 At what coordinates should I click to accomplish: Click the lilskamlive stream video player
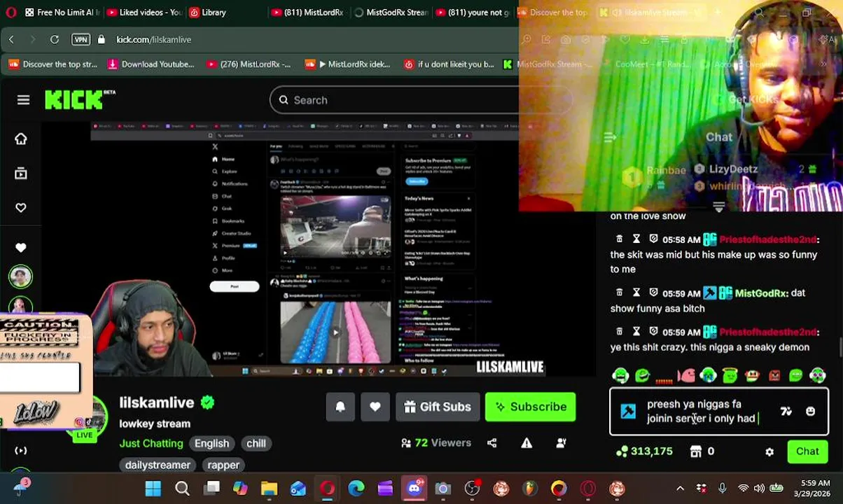[x=319, y=249]
